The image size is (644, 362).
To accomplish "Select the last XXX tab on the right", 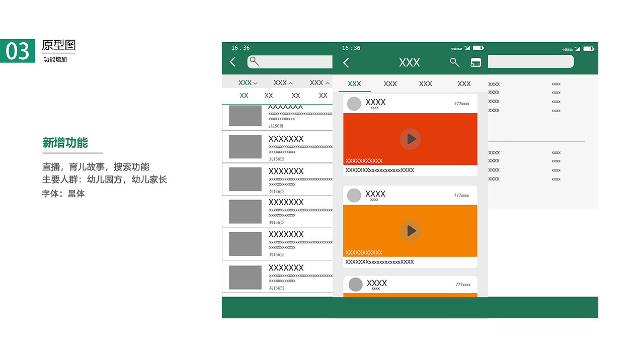I will click(463, 83).
